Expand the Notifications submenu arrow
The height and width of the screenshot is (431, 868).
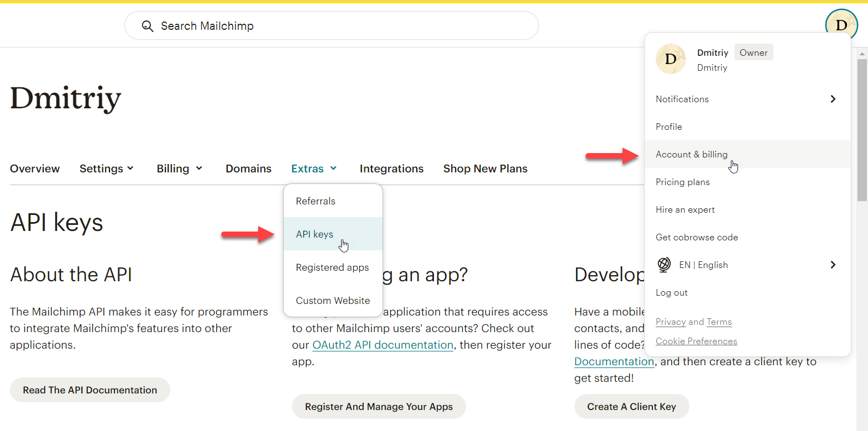pyautogui.click(x=833, y=99)
